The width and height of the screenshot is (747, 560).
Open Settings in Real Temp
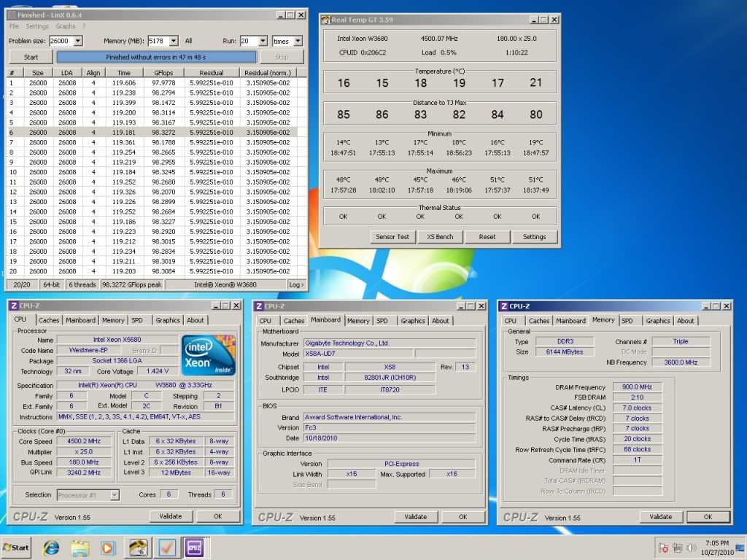534,237
